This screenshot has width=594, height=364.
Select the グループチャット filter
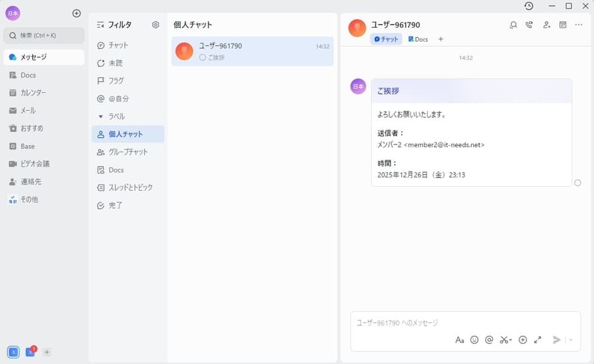pos(127,152)
